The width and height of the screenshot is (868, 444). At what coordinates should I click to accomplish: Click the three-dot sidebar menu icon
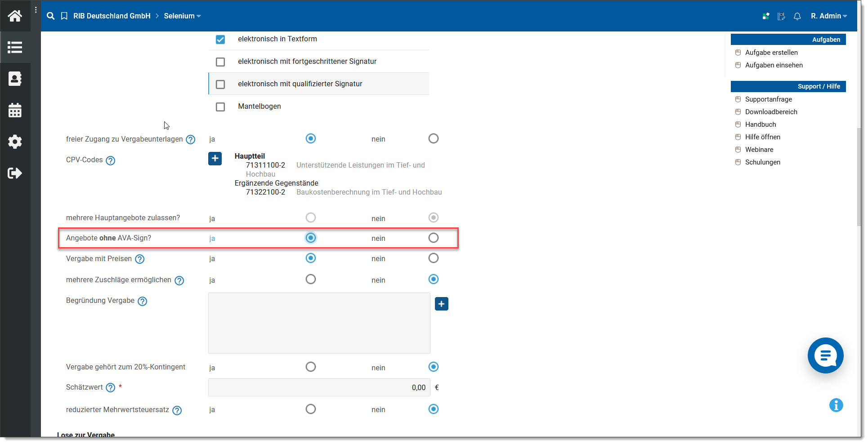pos(36,10)
